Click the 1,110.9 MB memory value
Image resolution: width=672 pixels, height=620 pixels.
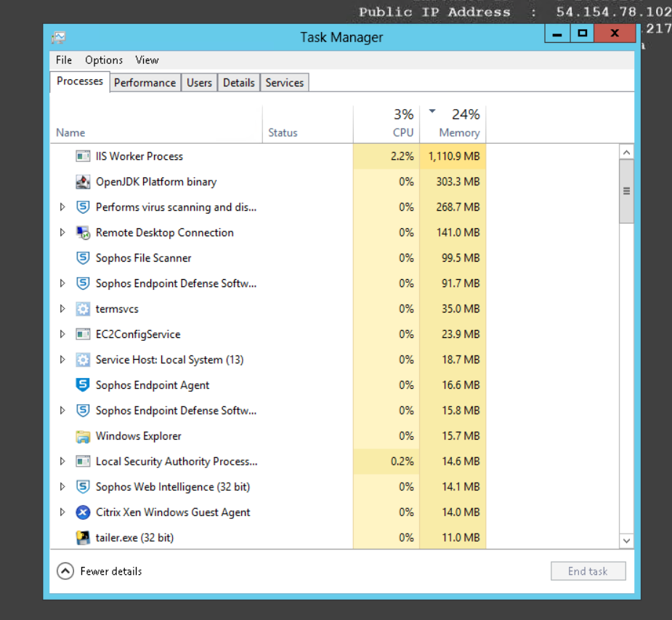(x=454, y=156)
